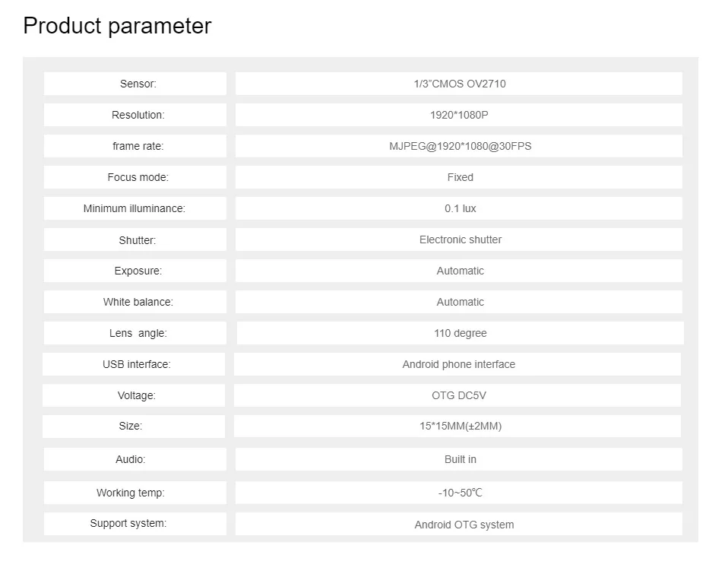Select the 1920*1080P value cell

tap(460, 115)
